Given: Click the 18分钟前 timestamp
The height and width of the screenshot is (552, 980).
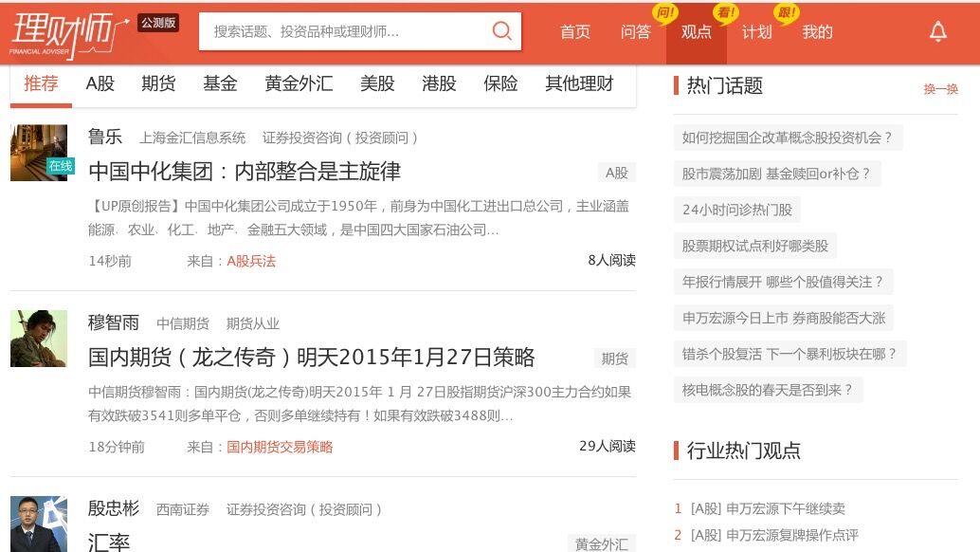Looking at the screenshot, I should pyautogui.click(x=117, y=447).
